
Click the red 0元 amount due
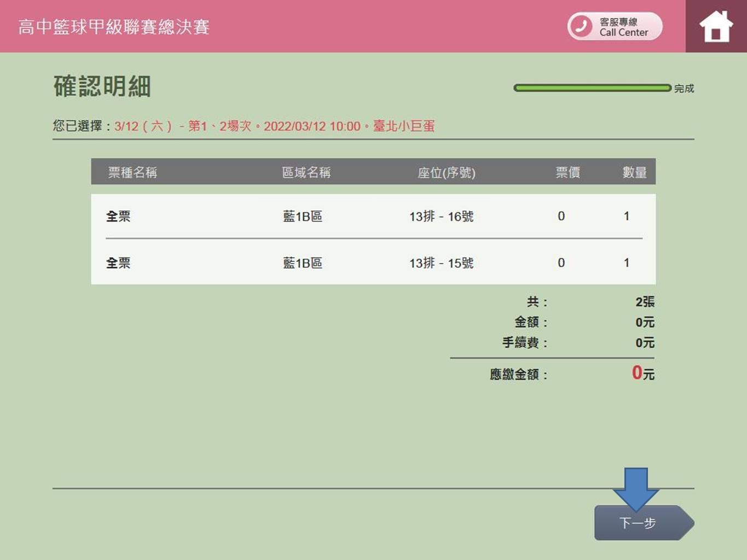642,374
